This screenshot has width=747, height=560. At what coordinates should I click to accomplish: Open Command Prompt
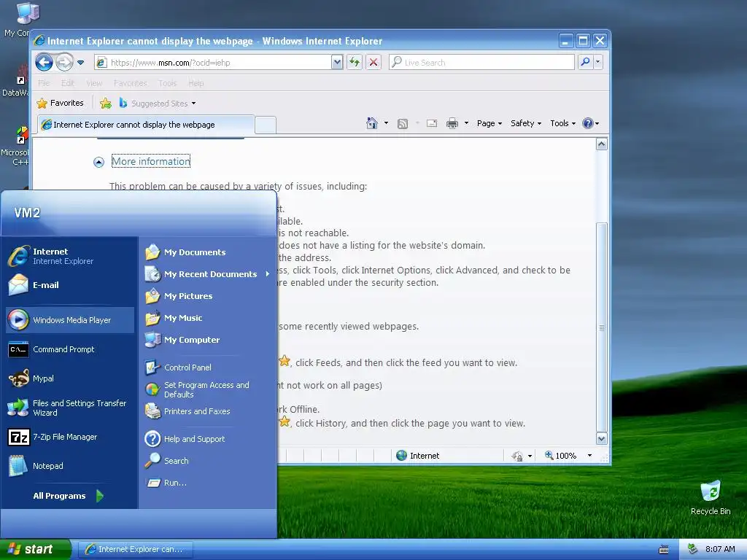point(70,349)
